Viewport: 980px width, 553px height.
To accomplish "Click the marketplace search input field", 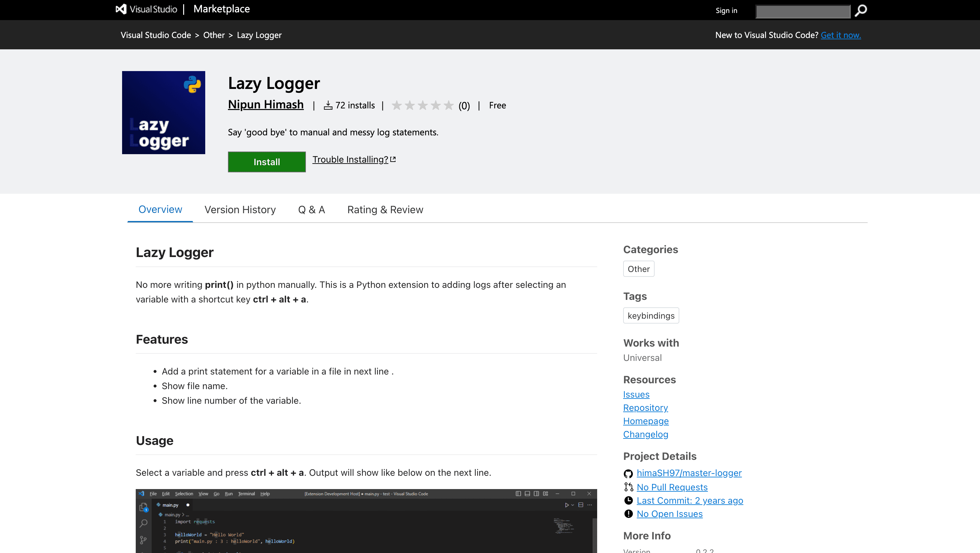I will tap(803, 11).
